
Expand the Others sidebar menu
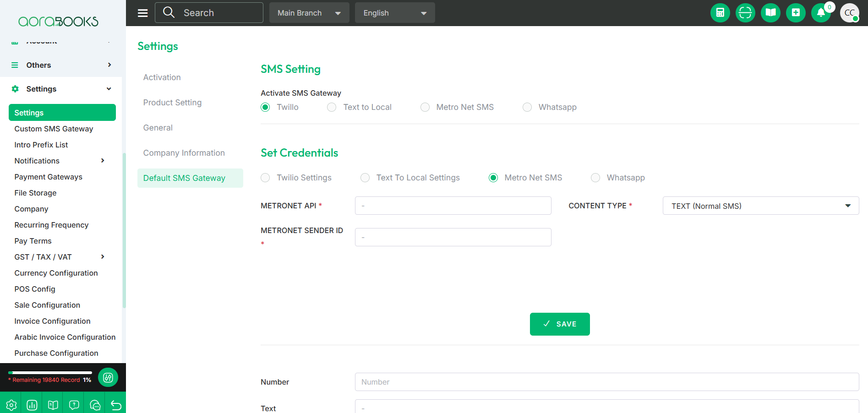pyautogui.click(x=109, y=65)
